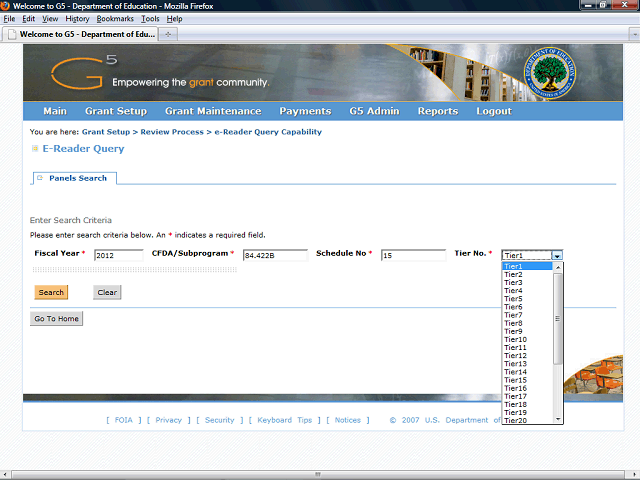640x480 pixels.
Task: Click Logout in navigation bar
Action: [494, 111]
